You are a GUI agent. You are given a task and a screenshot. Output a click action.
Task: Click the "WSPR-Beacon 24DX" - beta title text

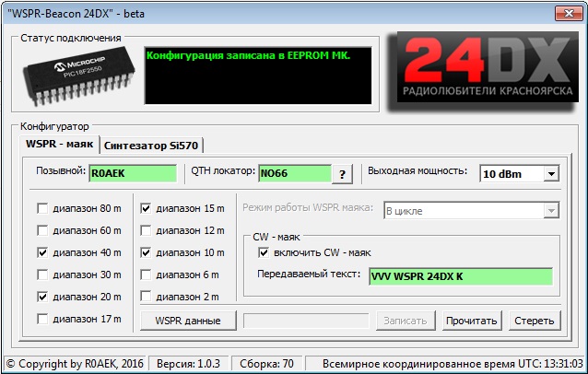click(x=76, y=14)
